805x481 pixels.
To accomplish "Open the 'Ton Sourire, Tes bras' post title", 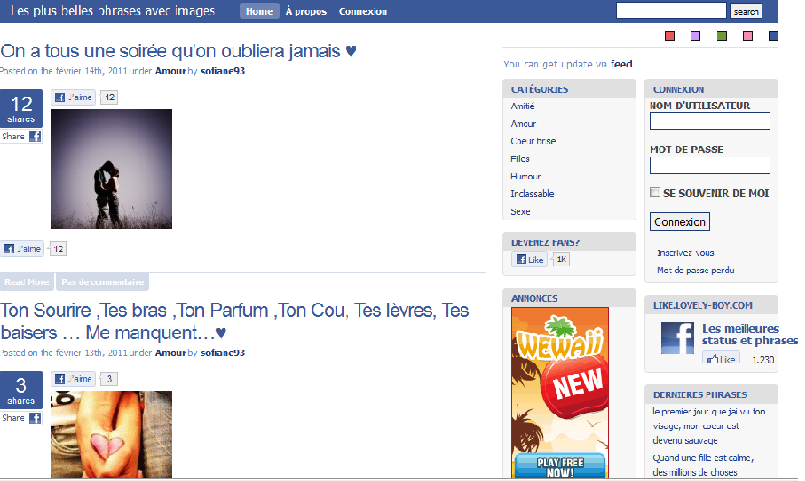I will tap(235, 321).
